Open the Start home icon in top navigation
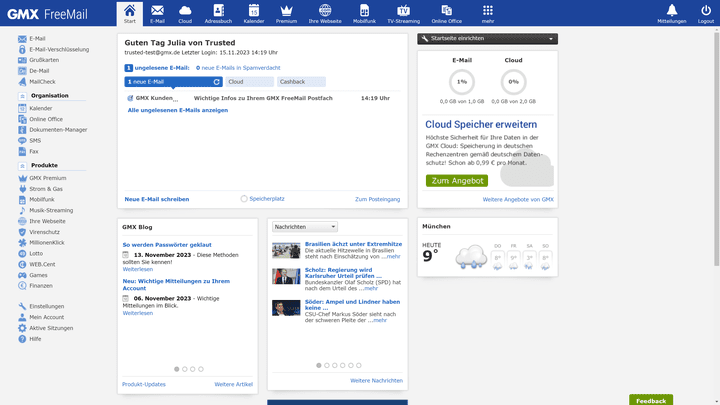 point(129,13)
